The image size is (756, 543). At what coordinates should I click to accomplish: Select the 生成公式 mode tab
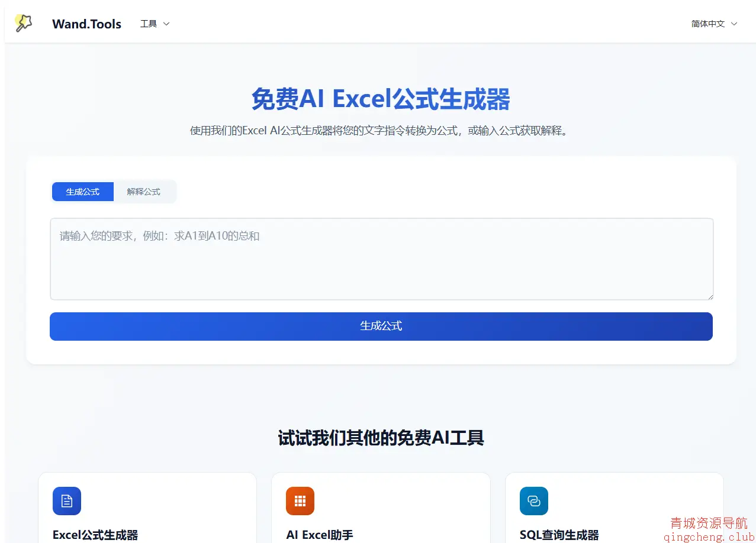point(83,192)
